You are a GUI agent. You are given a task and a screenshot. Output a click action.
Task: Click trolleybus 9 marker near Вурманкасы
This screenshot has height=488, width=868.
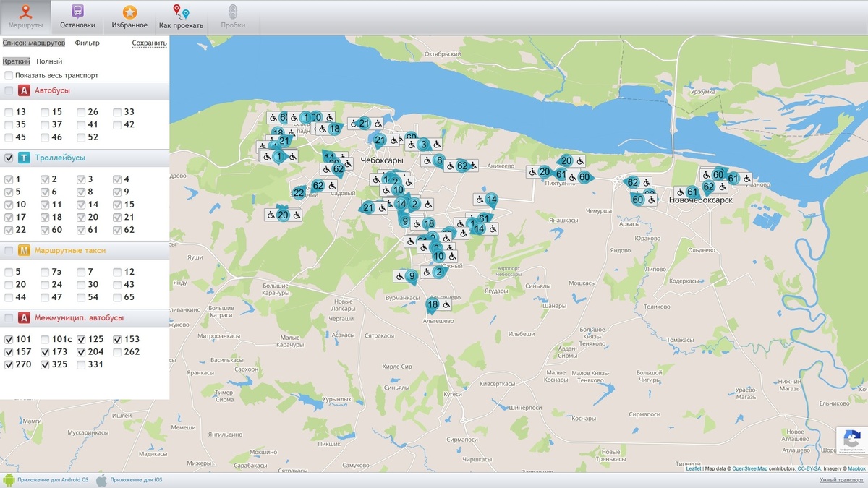coord(412,275)
